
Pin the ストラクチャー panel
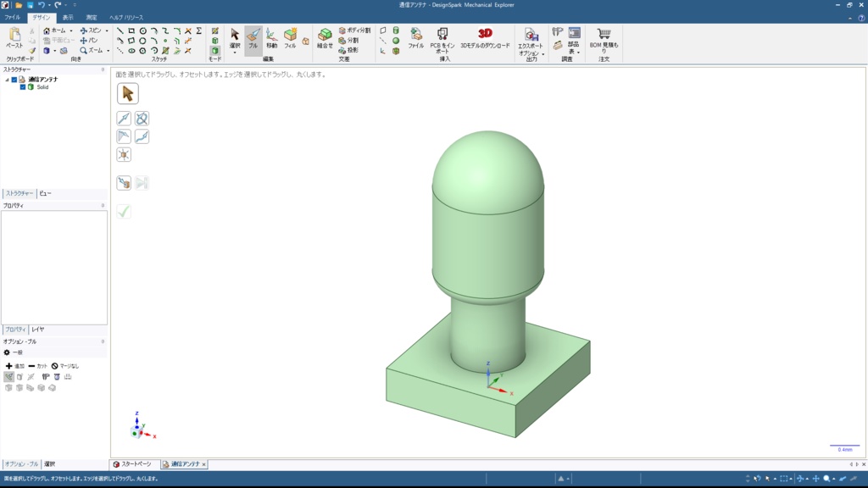(103, 69)
